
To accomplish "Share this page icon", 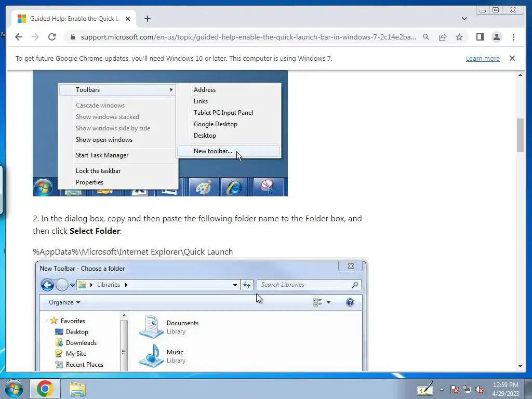I will click(x=443, y=37).
